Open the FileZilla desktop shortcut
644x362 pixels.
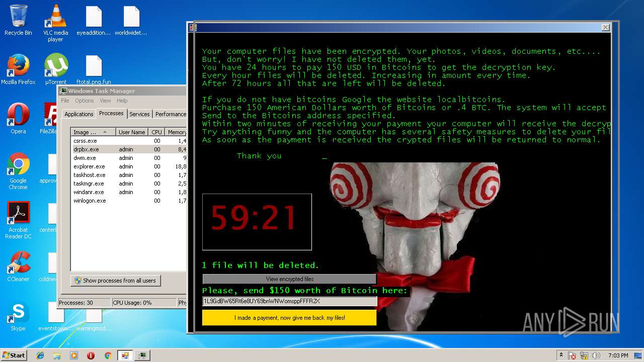[49, 119]
